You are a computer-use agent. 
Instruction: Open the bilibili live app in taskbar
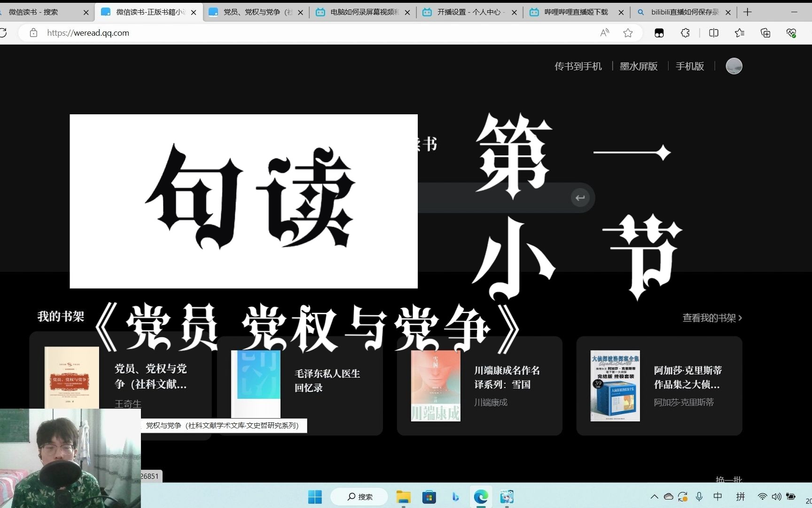tap(507, 497)
